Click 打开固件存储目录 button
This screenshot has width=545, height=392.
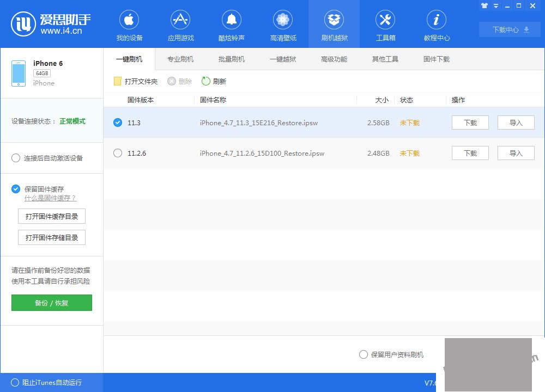(x=51, y=237)
